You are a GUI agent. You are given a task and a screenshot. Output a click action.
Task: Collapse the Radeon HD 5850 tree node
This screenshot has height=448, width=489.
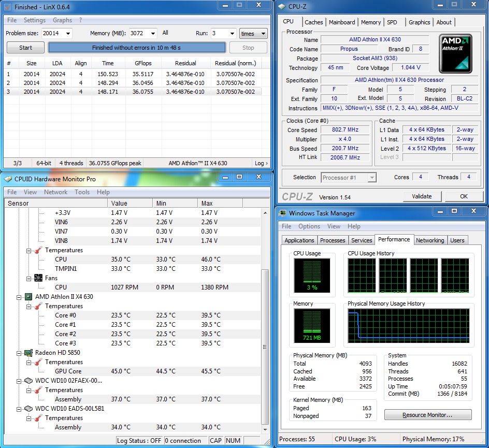point(19,353)
